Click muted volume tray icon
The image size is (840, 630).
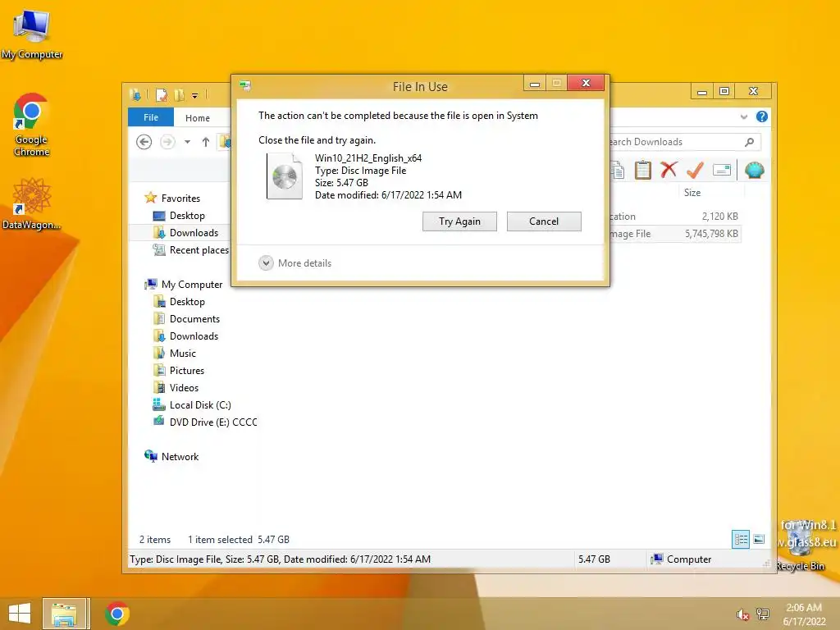click(x=742, y=614)
